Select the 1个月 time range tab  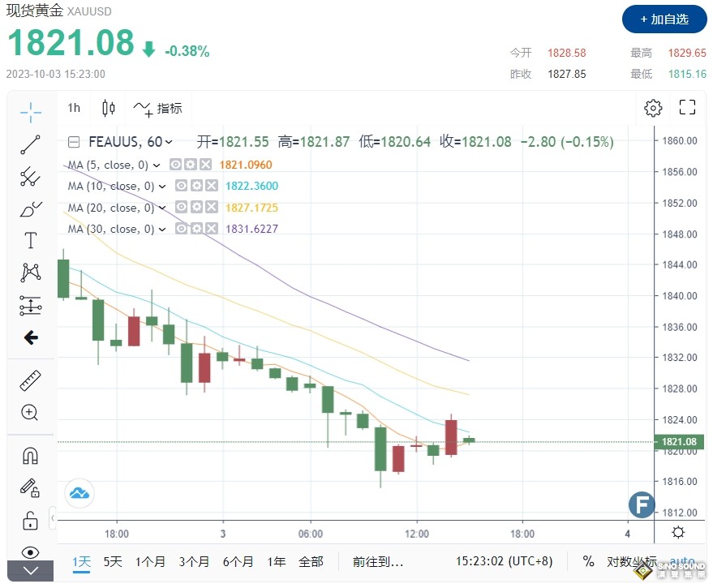pyautogui.click(x=150, y=562)
